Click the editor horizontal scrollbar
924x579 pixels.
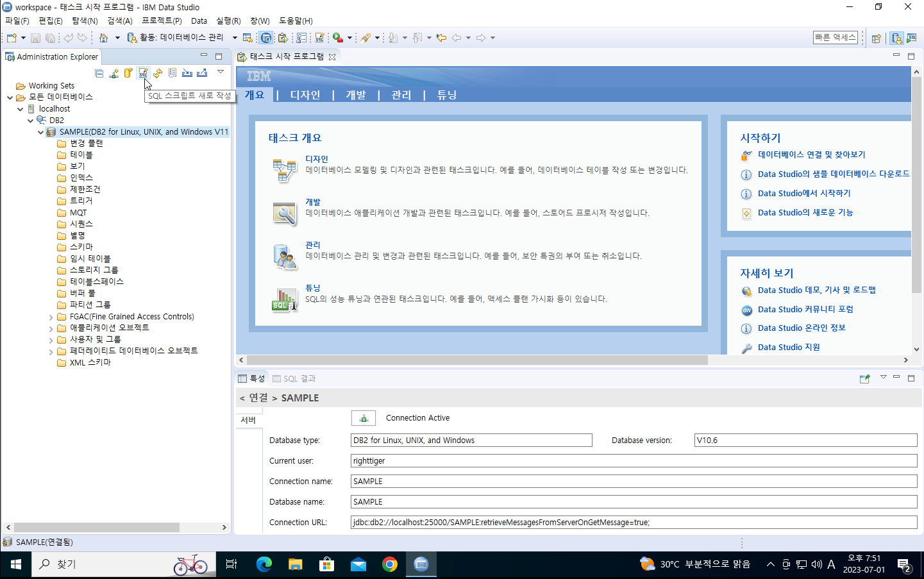[477, 360]
